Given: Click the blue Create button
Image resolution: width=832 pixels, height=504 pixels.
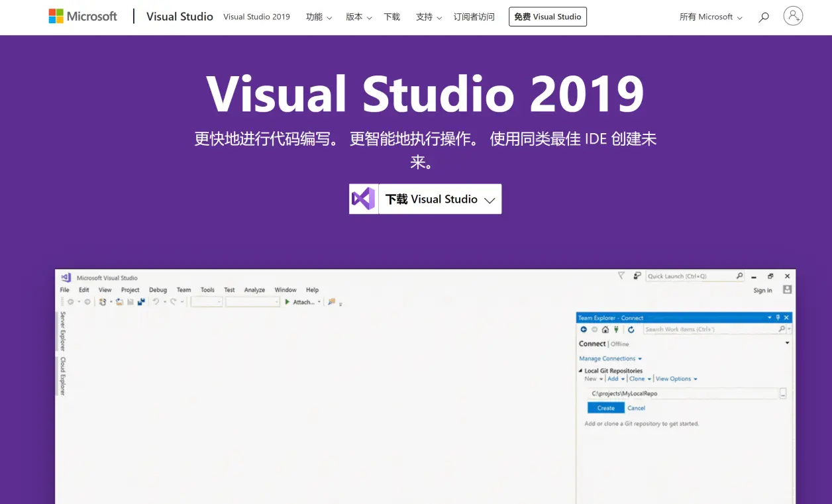Looking at the screenshot, I should (x=605, y=408).
